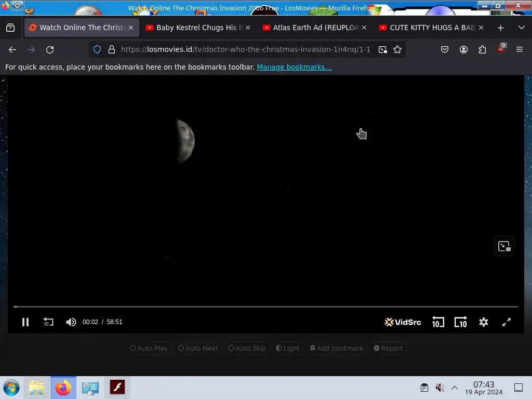
Task: Open the Firefox account icon
Action: click(463, 49)
